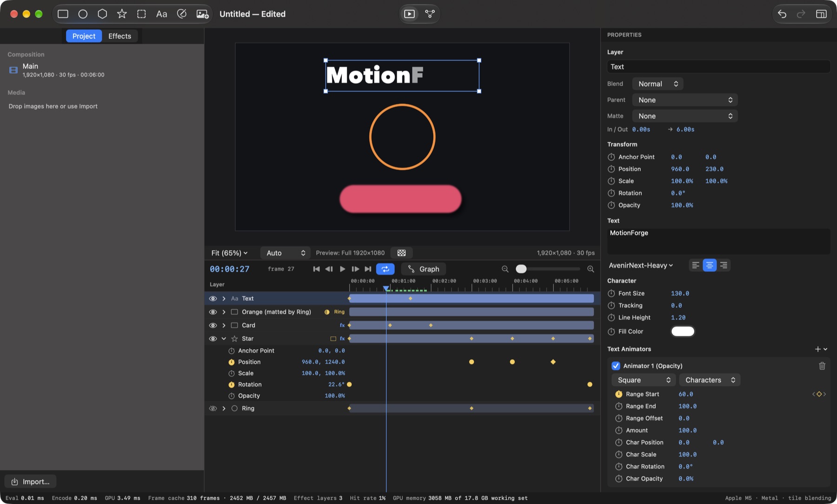Open the render preview toolbar button
This screenshot has width=837, height=504.
click(409, 14)
